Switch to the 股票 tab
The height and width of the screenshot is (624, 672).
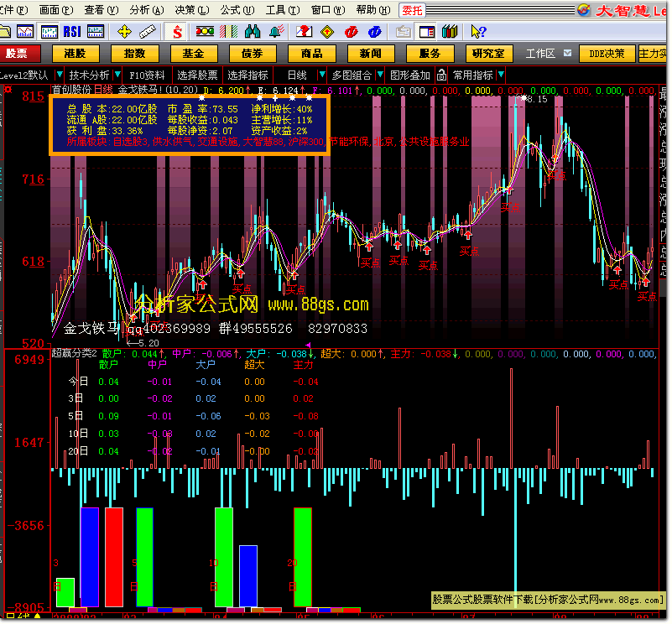coord(18,54)
